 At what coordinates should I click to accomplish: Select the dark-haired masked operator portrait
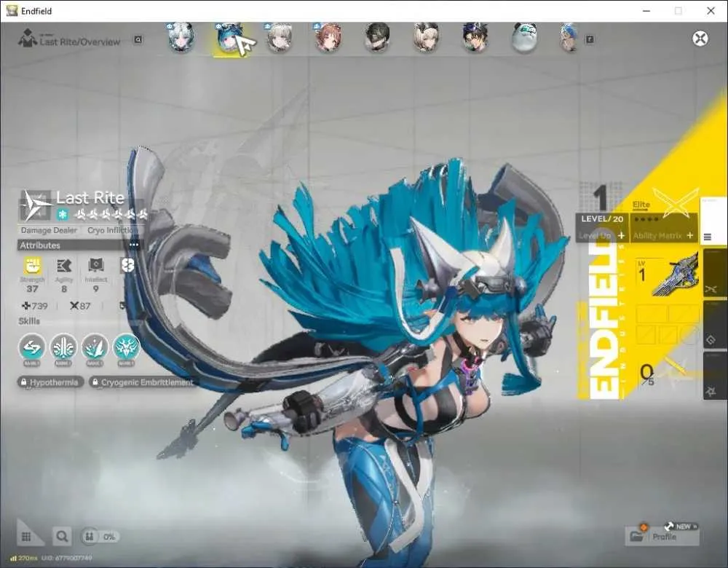click(x=377, y=37)
